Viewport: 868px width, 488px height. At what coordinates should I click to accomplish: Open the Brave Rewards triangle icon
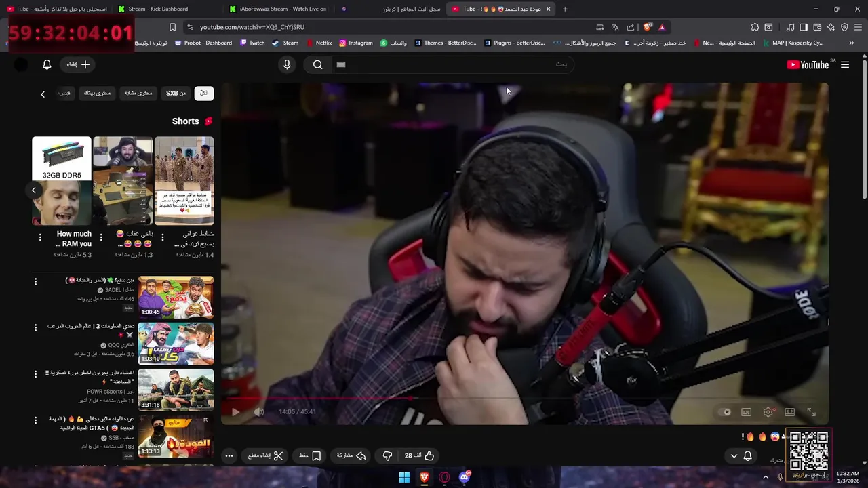point(662,27)
